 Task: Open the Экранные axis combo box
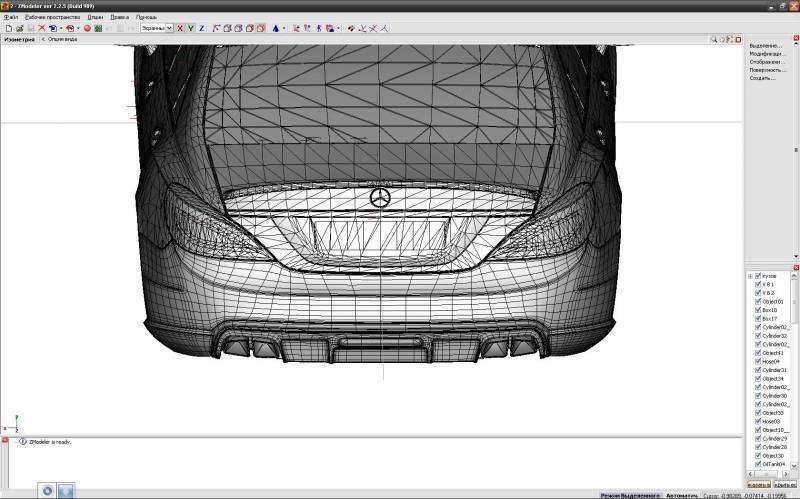pyautogui.click(x=157, y=29)
